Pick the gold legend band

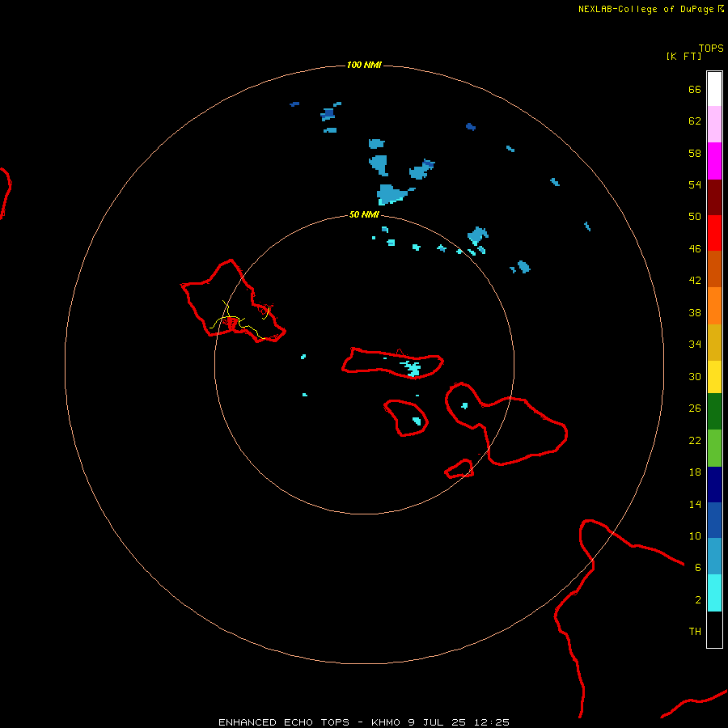tap(714, 343)
